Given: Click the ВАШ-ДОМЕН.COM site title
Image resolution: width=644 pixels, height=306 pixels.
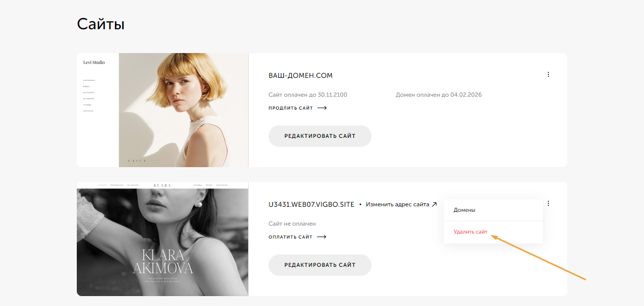Looking at the screenshot, I should point(300,75).
